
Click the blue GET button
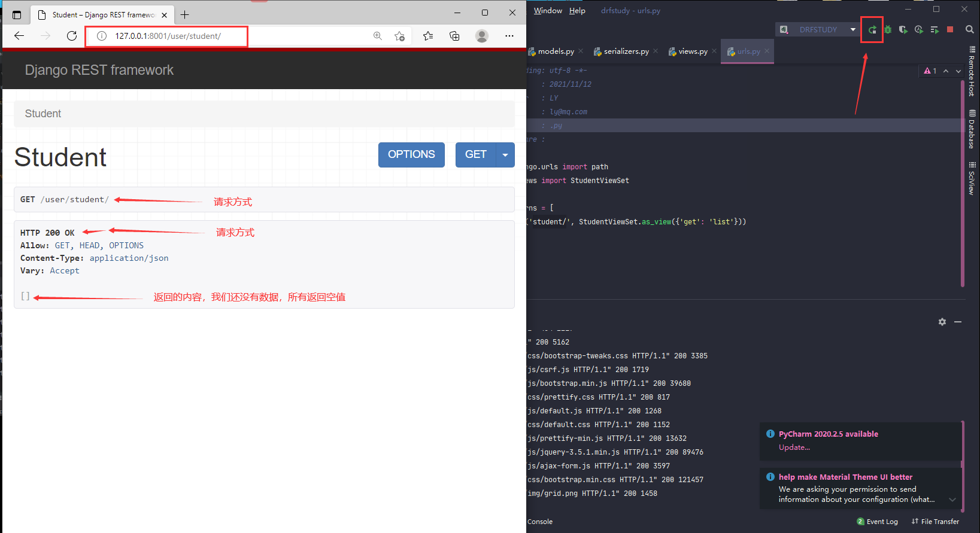click(475, 155)
